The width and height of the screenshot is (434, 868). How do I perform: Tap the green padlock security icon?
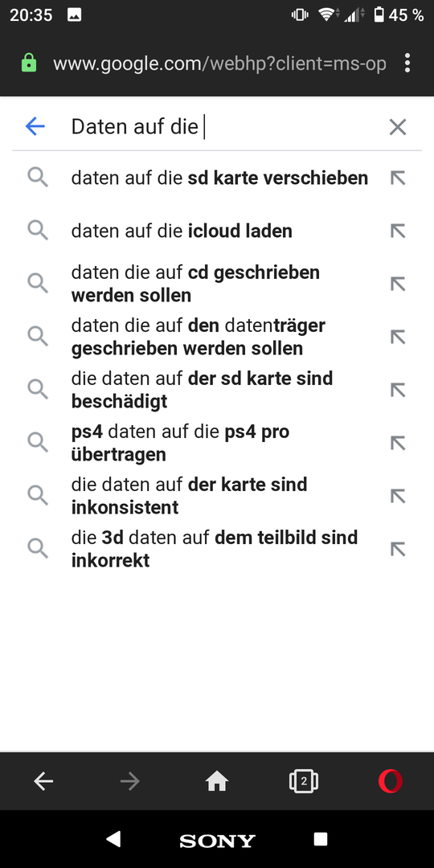point(28,63)
